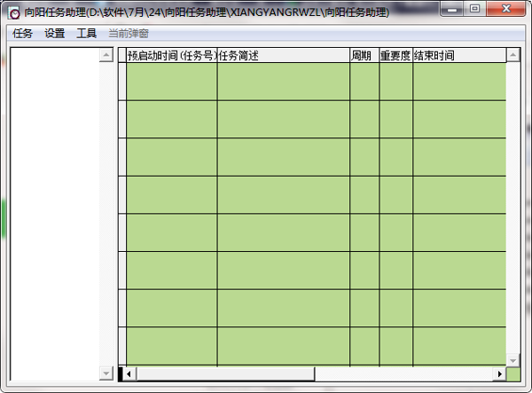Click the 任务简述 column header
The height and width of the screenshot is (393, 532).
tap(283, 56)
